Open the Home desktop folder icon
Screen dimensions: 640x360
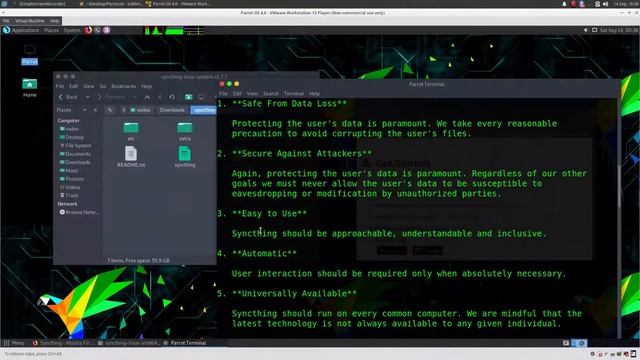[x=29, y=87]
